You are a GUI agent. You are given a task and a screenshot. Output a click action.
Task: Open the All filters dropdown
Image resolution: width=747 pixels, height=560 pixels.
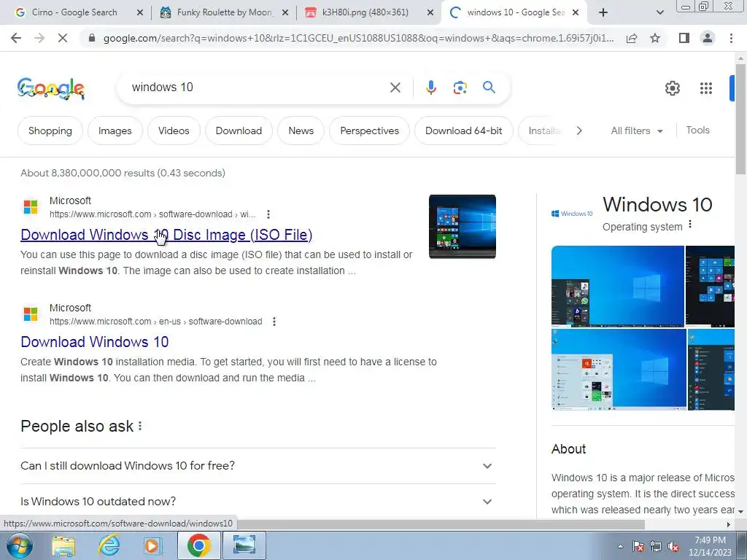point(636,131)
